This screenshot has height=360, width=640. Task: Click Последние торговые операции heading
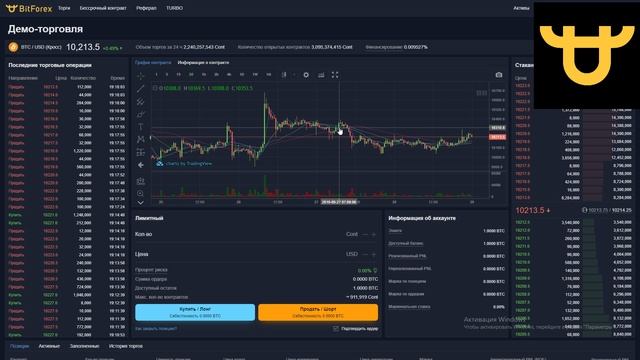pos(50,65)
